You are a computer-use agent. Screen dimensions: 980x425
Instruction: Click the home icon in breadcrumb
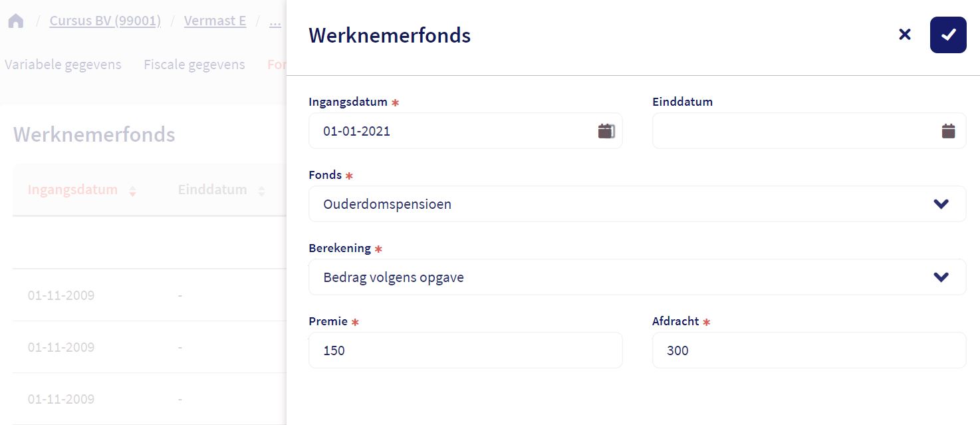point(16,21)
